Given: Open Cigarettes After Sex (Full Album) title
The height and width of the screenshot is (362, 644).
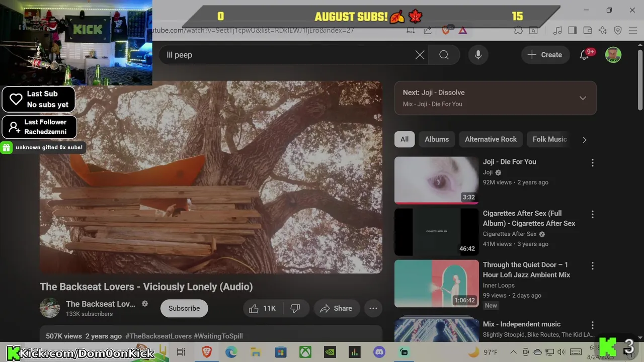Looking at the screenshot, I should (x=529, y=218).
